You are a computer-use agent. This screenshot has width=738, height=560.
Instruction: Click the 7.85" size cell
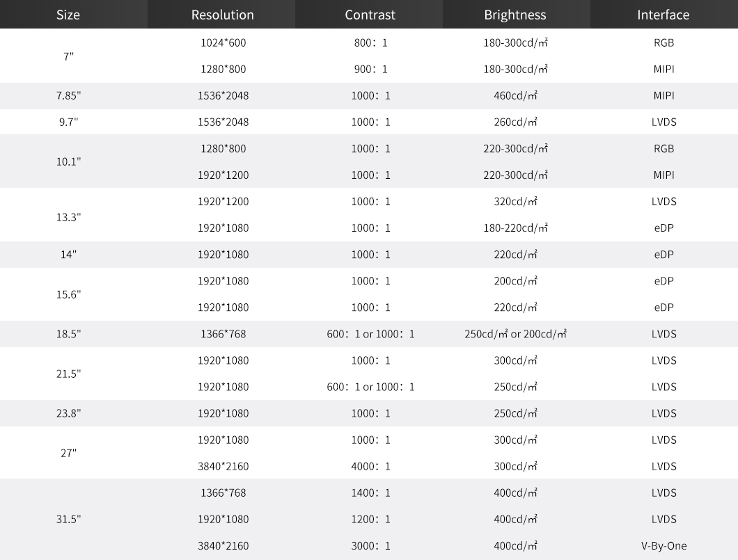pos(68,96)
